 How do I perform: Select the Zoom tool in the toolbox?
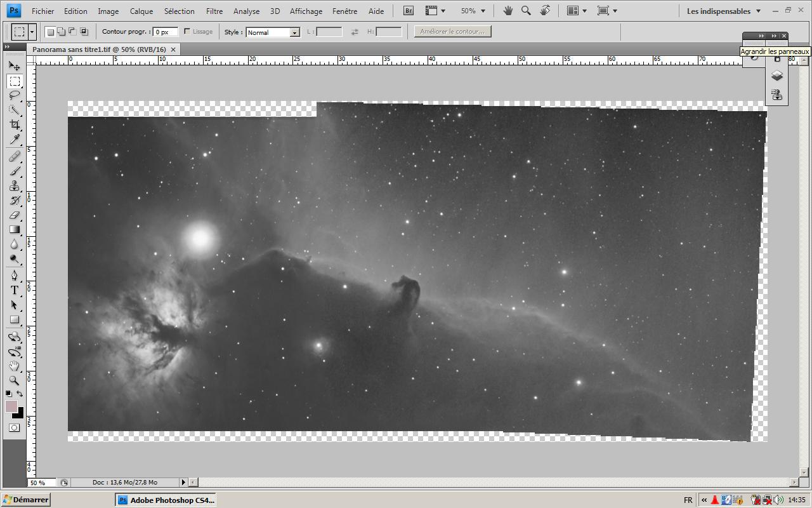tap(14, 380)
